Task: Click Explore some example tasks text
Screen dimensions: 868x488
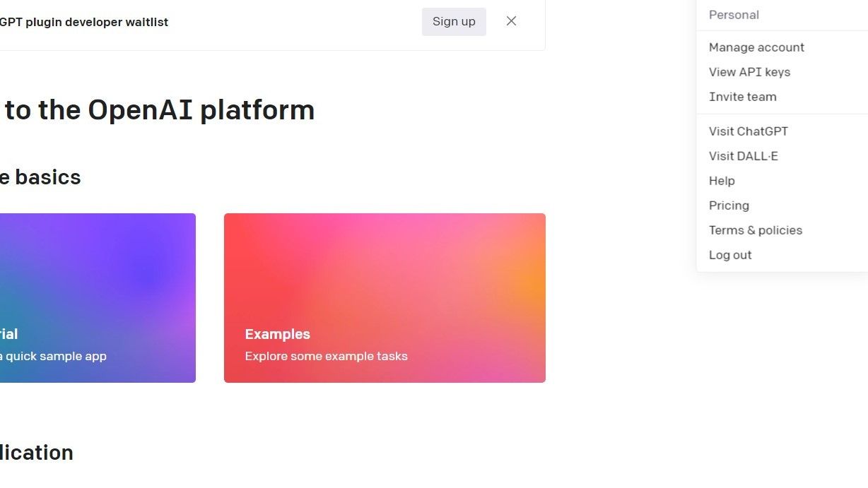Action: pos(327,356)
